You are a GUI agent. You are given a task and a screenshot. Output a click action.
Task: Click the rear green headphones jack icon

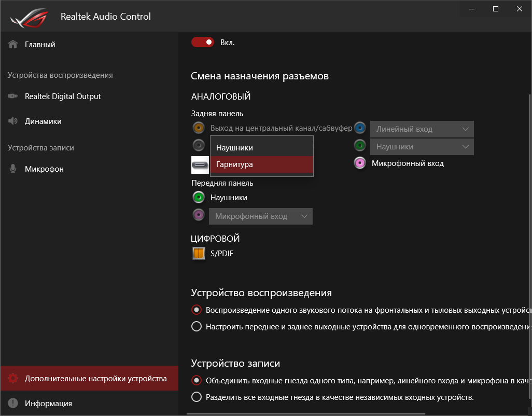[x=360, y=146]
